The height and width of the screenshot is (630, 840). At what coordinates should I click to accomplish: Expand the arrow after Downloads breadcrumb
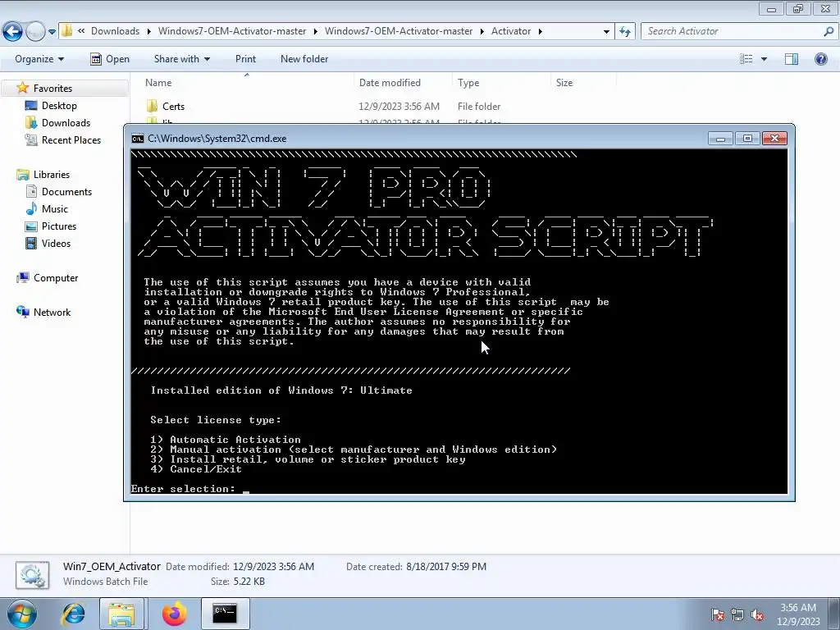click(x=148, y=32)
